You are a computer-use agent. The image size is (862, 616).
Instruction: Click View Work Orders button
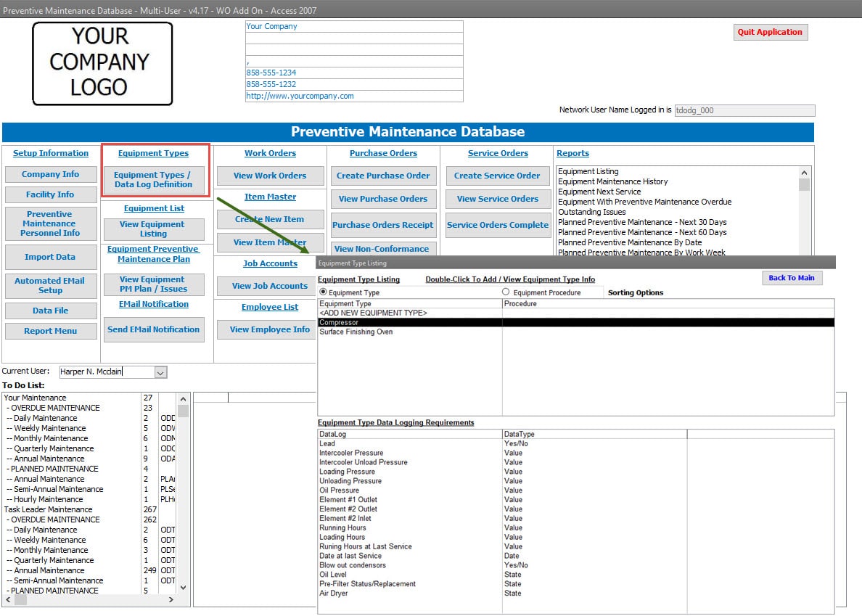click(270, 176)
